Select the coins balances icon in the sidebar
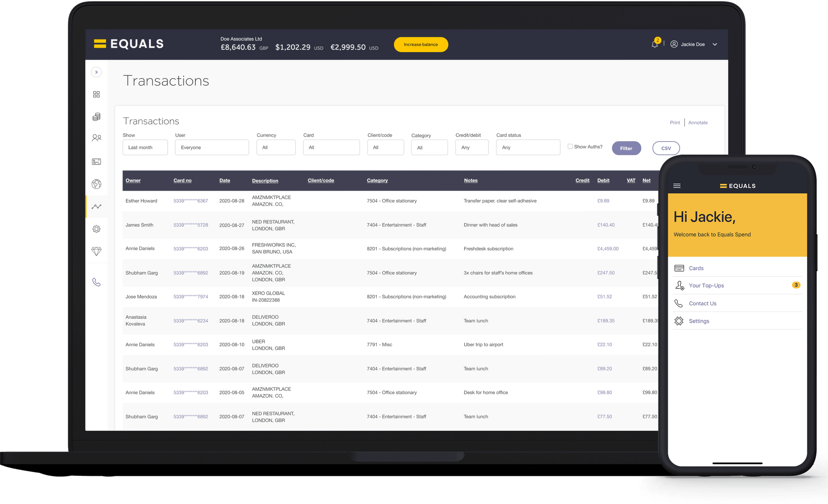 [x=96, y=117]
